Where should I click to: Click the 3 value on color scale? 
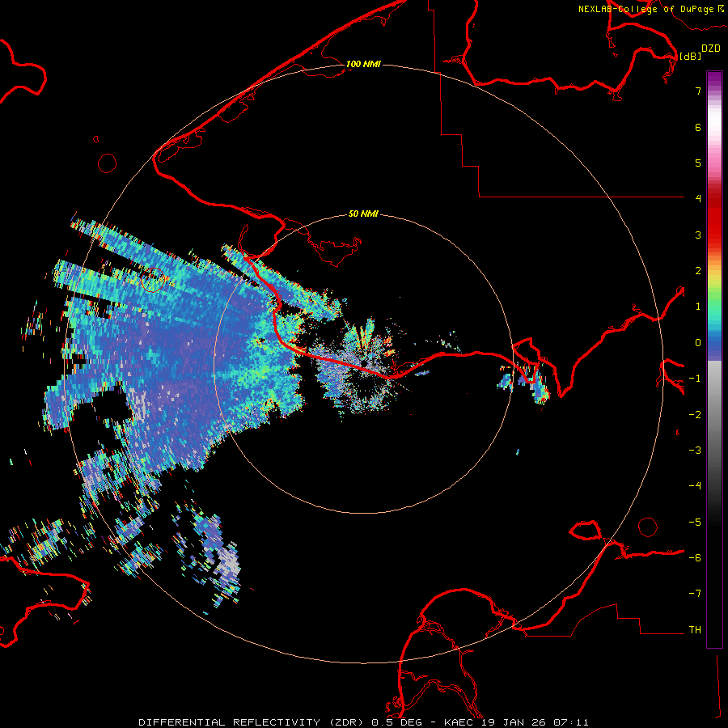point(698,235)
